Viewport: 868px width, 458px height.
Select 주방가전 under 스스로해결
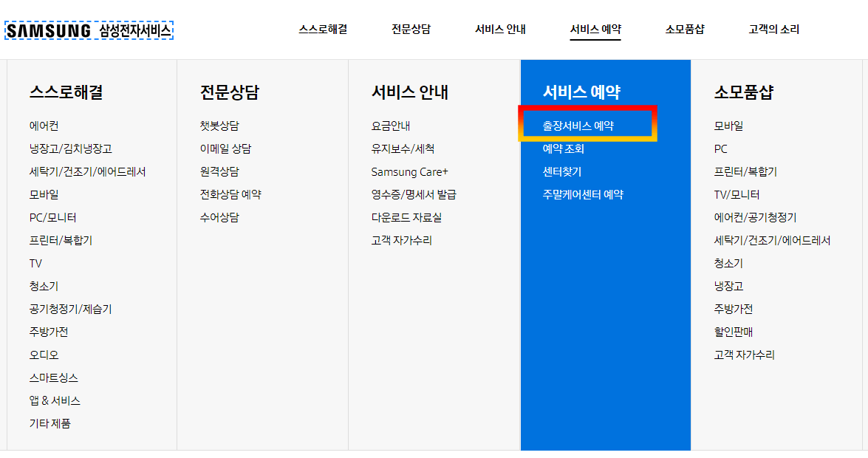(x=49, y=332)
